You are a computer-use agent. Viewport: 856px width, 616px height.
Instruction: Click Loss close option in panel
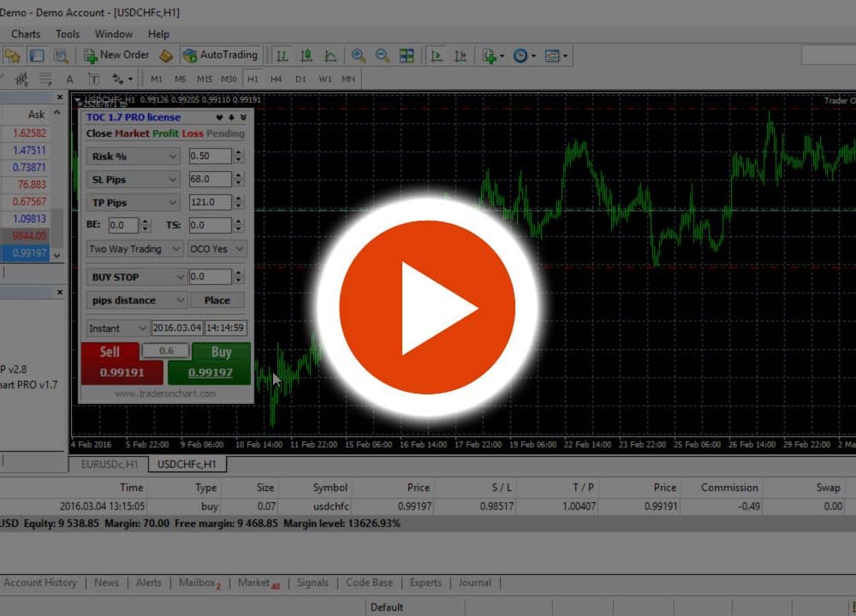coord(192,133)
